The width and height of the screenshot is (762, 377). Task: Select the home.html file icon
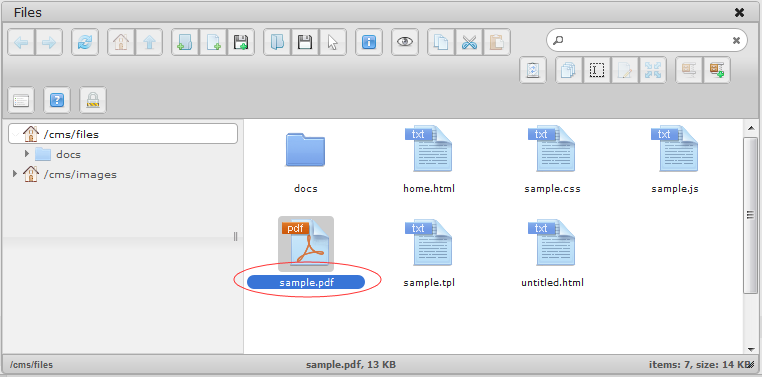[428, 149]
